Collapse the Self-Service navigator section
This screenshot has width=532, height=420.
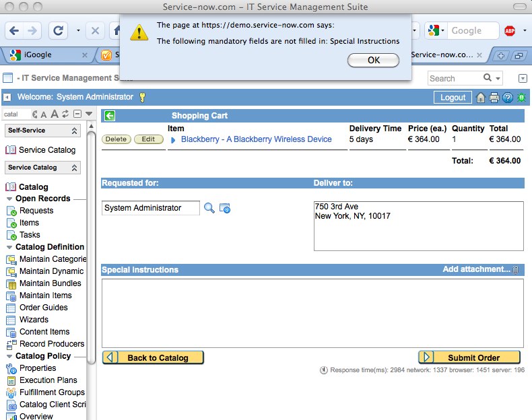coord(74,131)
